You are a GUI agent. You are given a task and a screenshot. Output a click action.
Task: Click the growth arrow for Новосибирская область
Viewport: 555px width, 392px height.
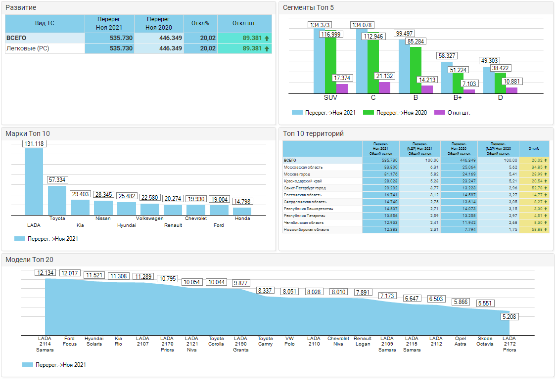[x=546, y=230]
